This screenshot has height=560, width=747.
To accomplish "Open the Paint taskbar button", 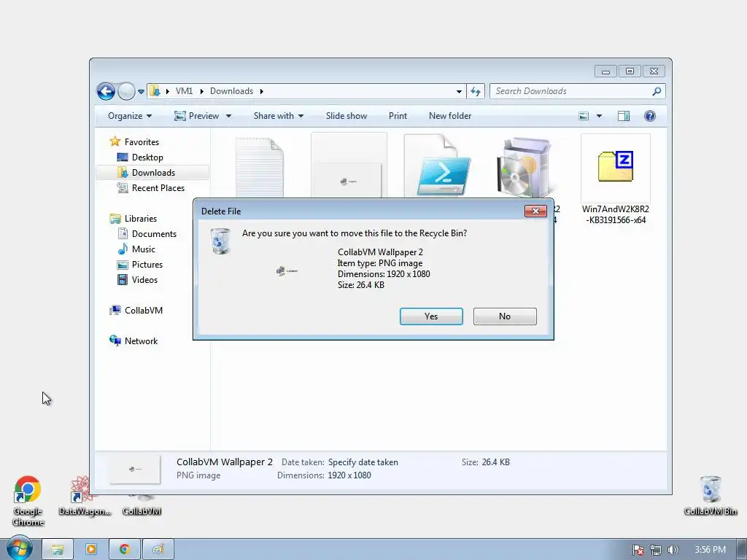I will click(x=158, y=549).
